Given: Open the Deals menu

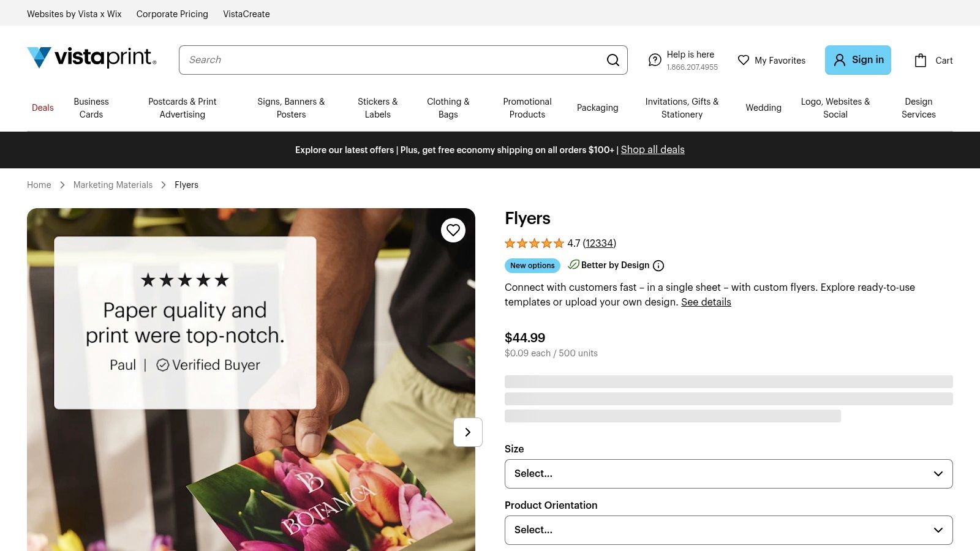Looking at the screenshot, I should [43, 108].
